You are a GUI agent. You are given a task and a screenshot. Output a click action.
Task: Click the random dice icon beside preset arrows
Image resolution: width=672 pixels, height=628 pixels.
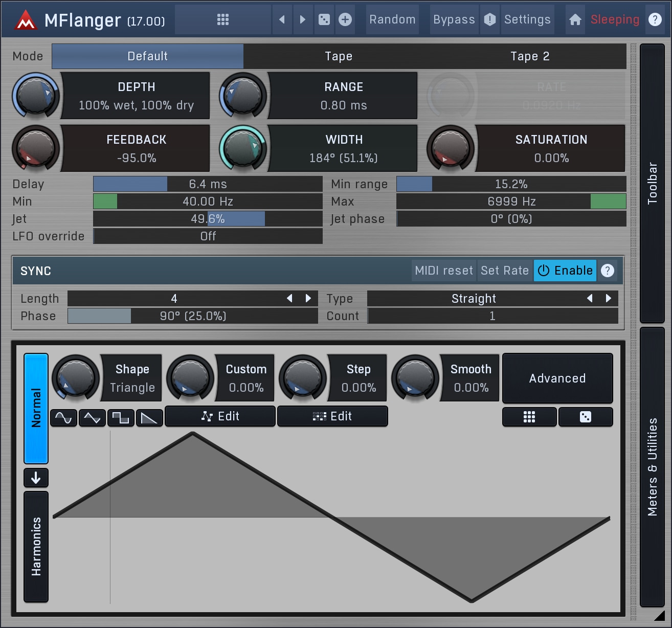[324, 19]
